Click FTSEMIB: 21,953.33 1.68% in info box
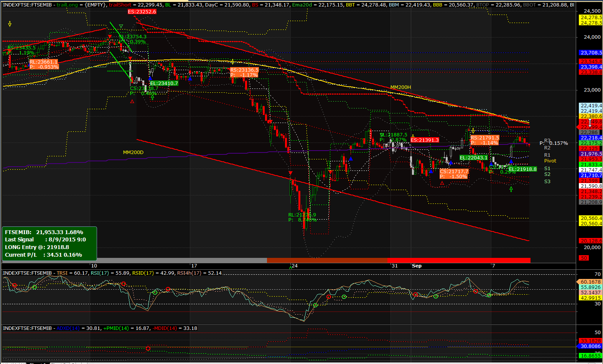 (x=44, y=232)
